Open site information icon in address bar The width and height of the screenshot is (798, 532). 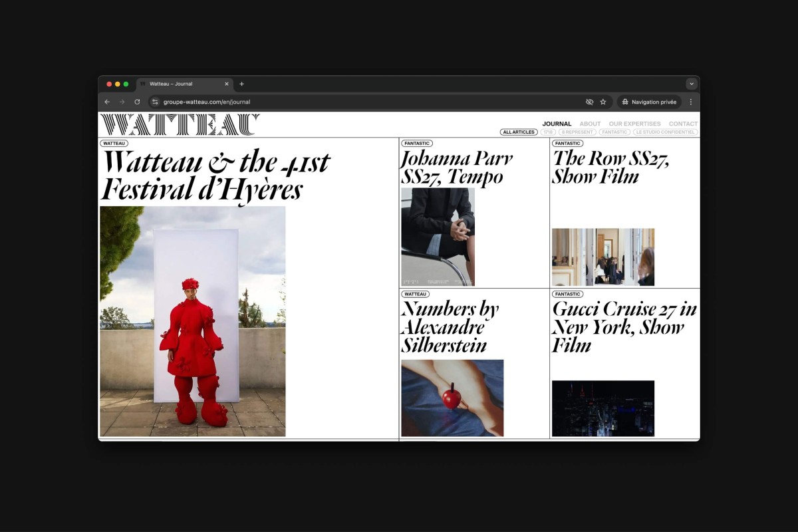[155, 102]
